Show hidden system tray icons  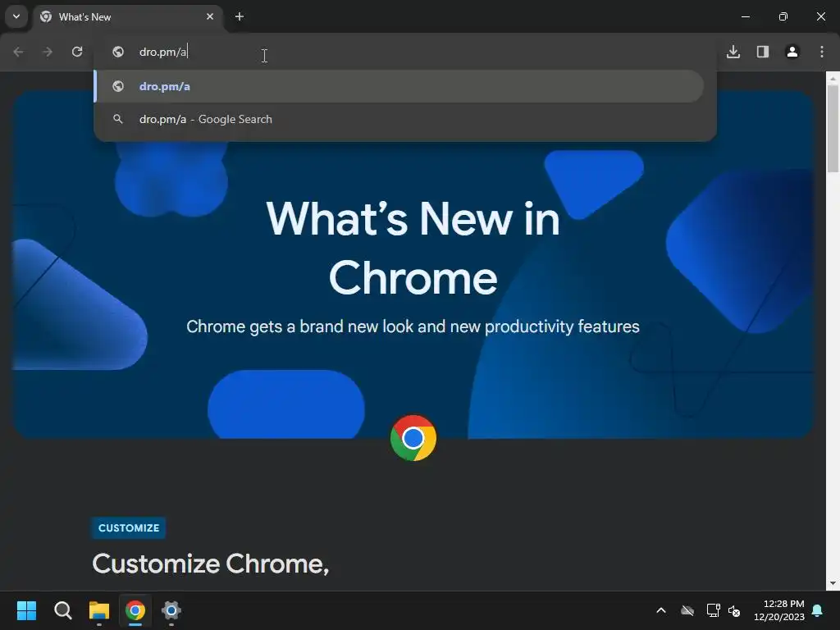[x=661, y=610]
